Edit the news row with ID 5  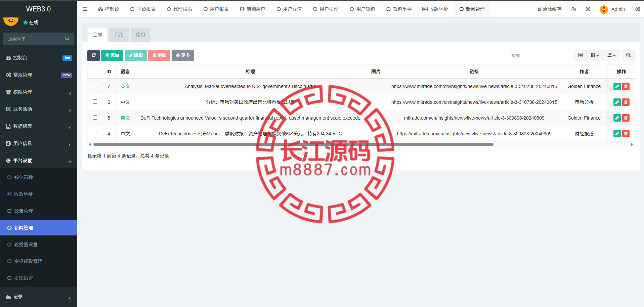point(617,118)
